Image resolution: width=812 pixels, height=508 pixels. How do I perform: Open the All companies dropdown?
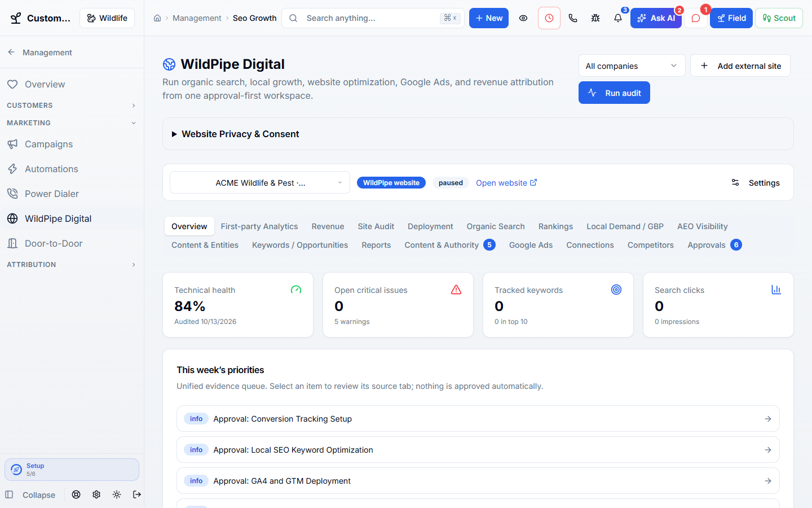pos(632,66)
